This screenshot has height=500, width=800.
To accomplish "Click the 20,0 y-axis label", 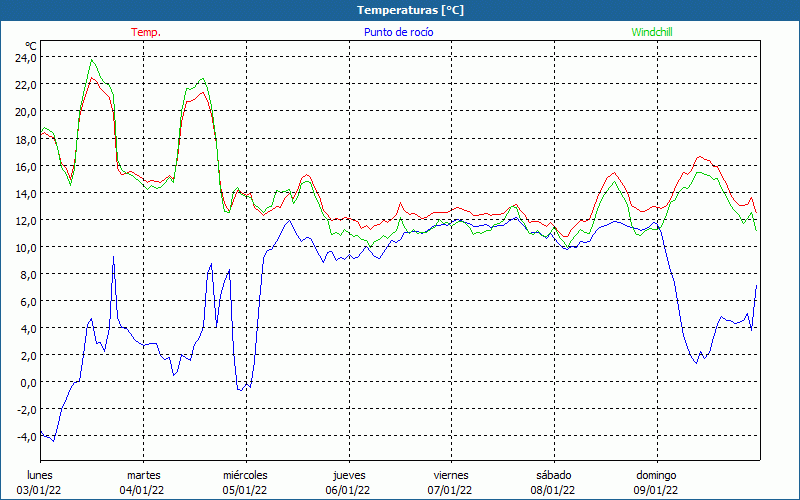I will (x=26, y=112).
